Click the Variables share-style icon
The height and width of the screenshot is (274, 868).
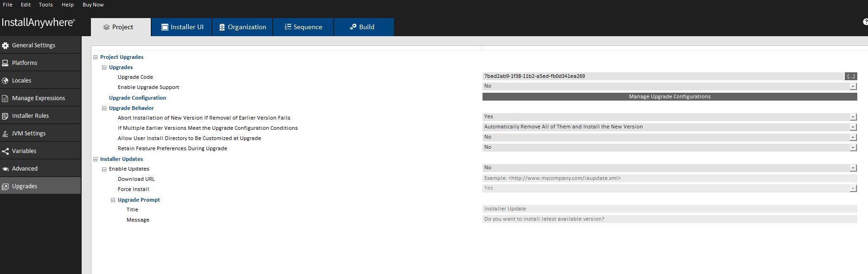[x=6, y=151]
